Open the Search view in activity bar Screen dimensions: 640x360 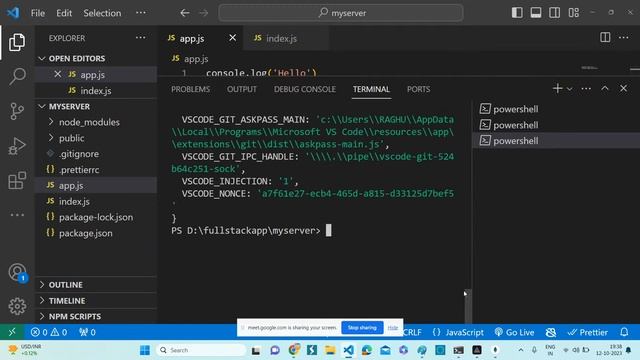click(17, 76)
